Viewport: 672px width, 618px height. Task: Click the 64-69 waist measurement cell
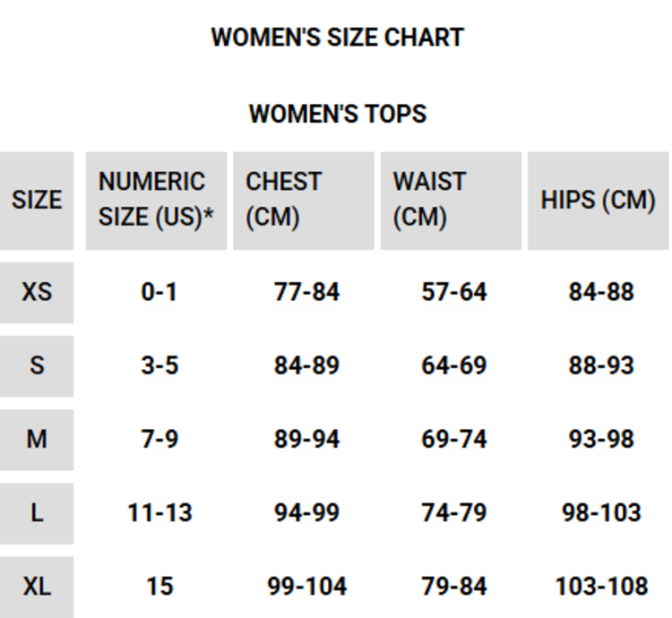coord(453,365)
